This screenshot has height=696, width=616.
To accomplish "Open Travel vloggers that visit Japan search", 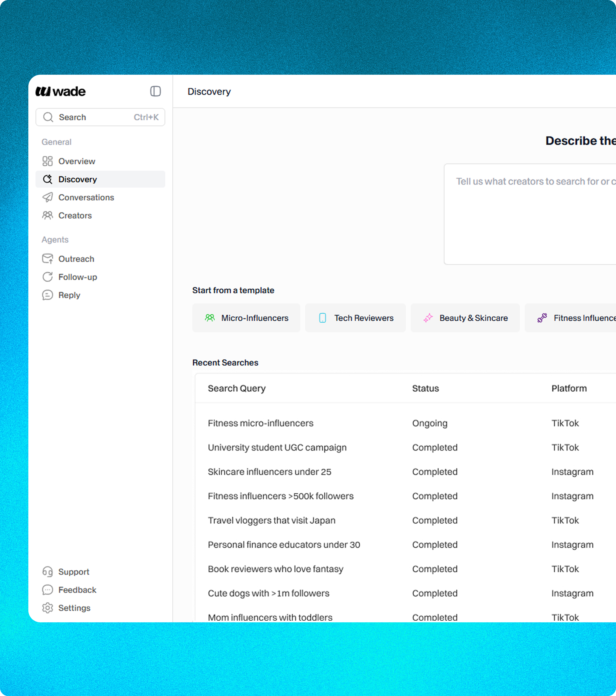I will [271, 520].
